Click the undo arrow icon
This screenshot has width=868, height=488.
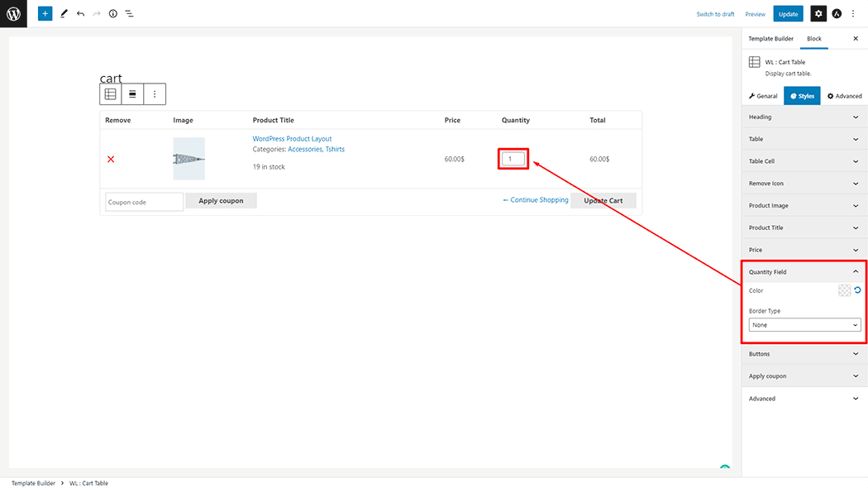80,14
